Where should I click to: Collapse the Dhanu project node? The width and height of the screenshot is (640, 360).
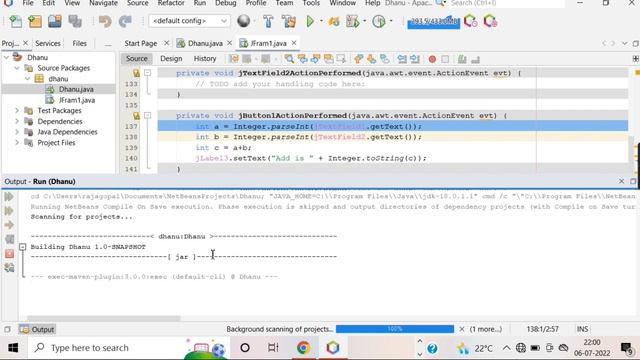point(6,58)
